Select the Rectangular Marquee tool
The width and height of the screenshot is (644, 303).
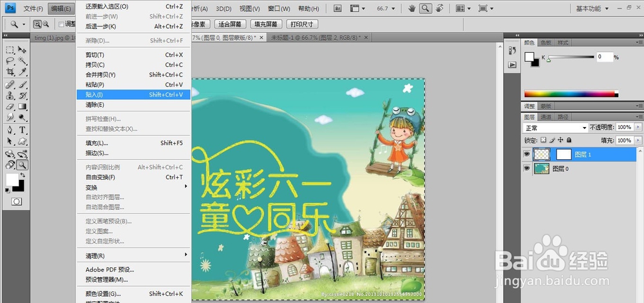10,50
